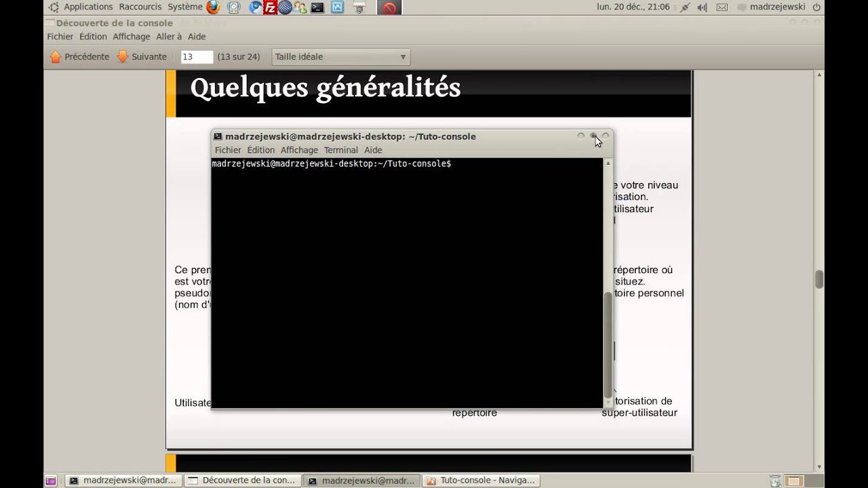Click the terminal scrollbar up arrow
The height and width of the screenshot is (488, 868).
pyautogui.click(x=608, y=163)
